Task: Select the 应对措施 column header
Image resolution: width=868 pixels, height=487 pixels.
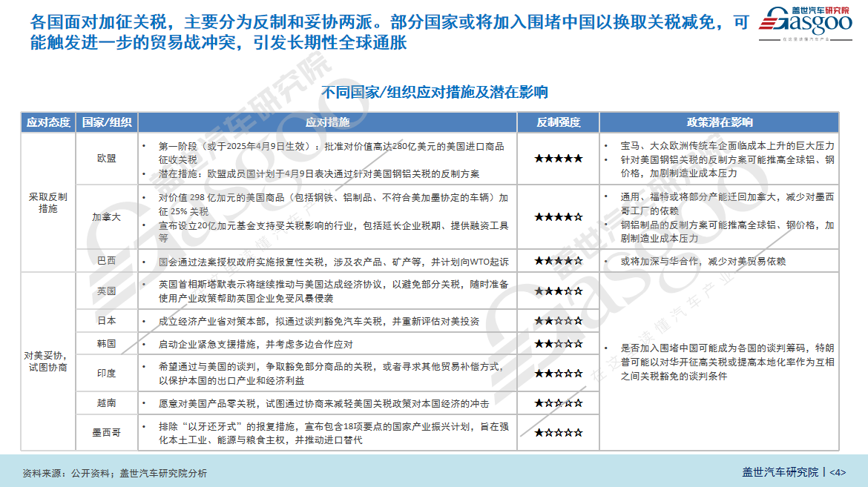Action: pos(327,122)
